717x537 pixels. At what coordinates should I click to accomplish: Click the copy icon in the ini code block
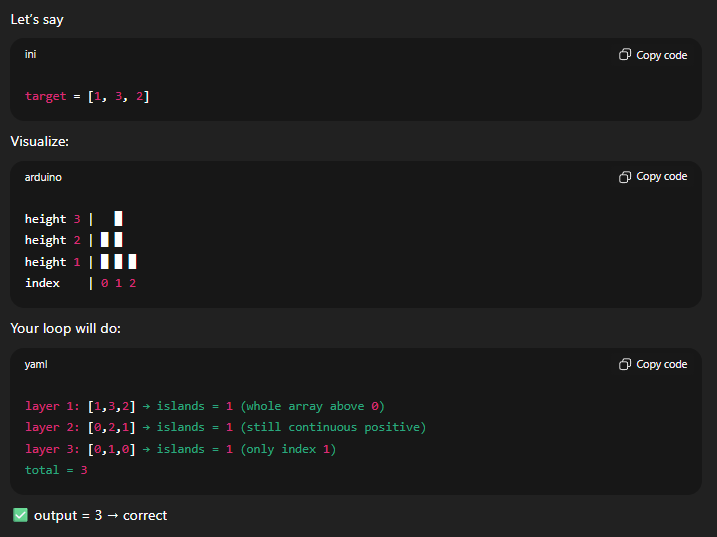[625, 55]
